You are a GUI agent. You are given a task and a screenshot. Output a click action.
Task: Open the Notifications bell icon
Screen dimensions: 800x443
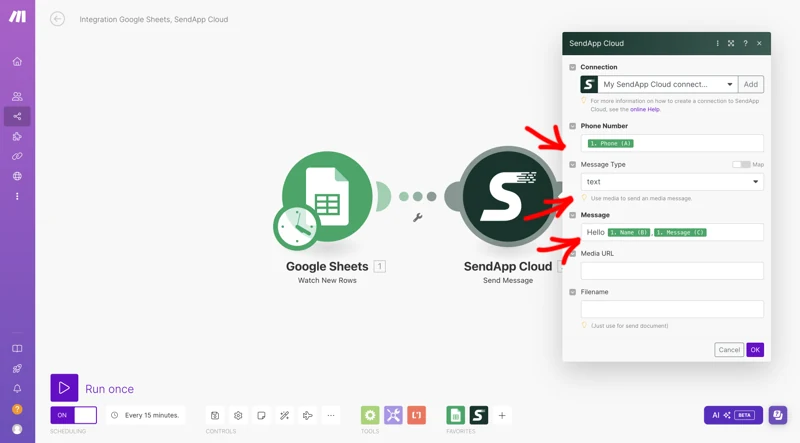(x=17, y=389)
